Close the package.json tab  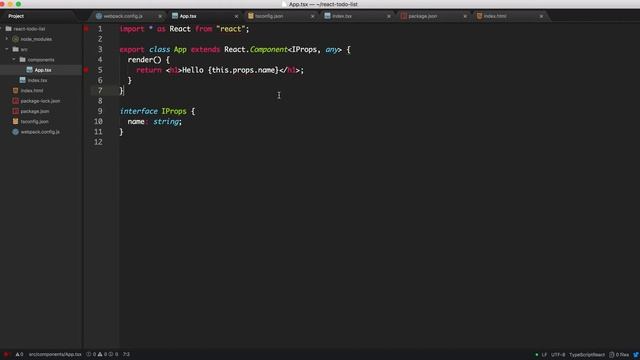465,16
